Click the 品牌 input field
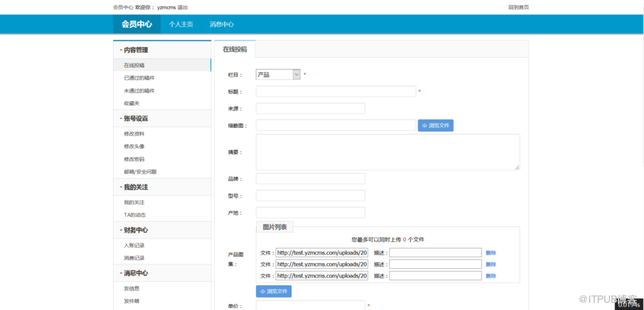 pyautogui.click(x=310, y=178)
